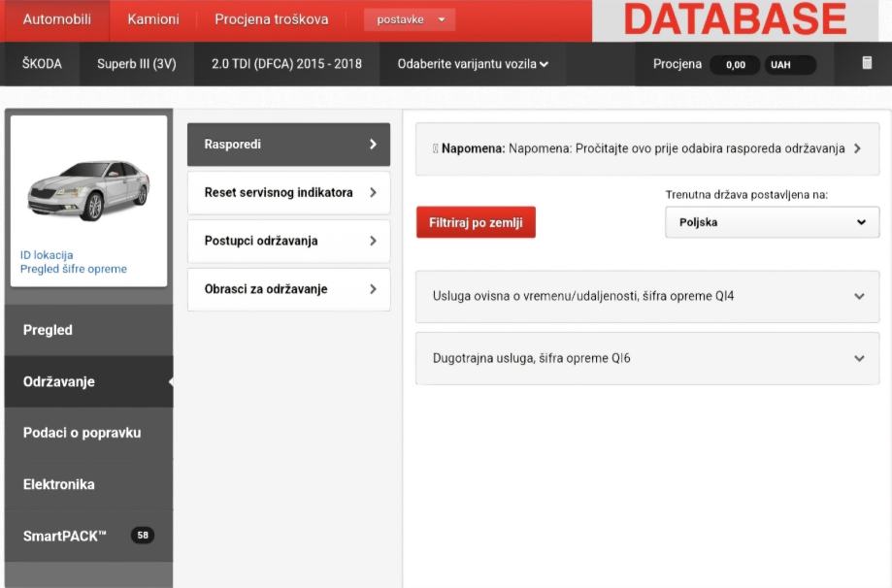
Task: Expand Usluga ovisna o vremenu/udaljenosti QI4
Action: (x=647, y=297)
